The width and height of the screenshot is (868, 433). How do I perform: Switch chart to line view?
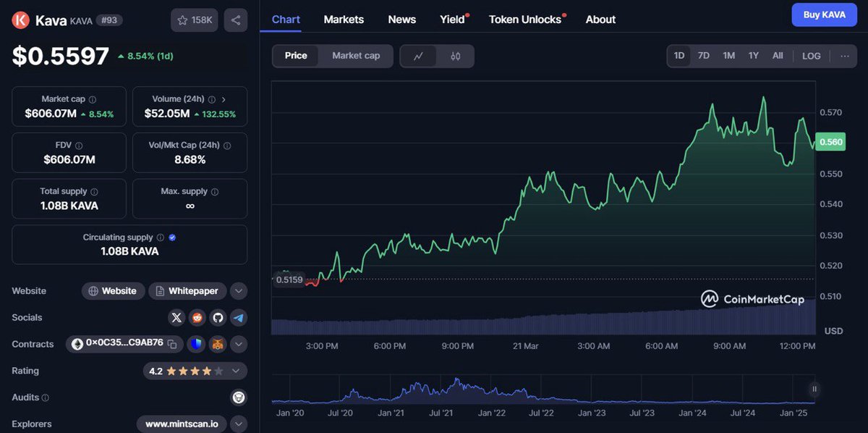(x=419, y=56)
